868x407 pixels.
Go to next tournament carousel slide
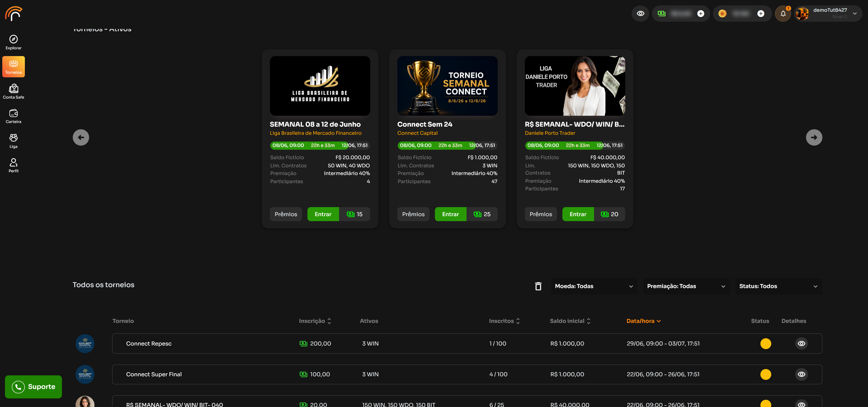[x=814, y=137]
